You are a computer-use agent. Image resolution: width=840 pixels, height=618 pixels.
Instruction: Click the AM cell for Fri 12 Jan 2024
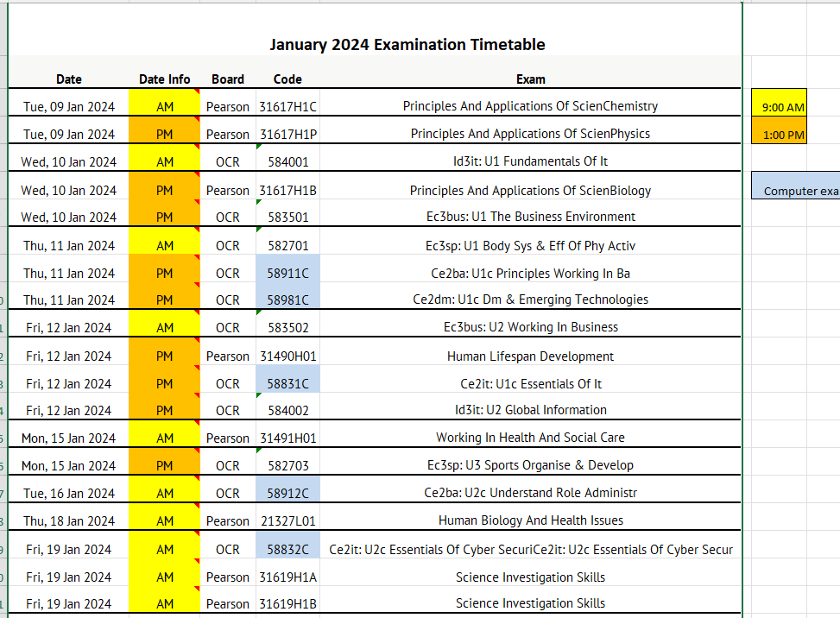164,327
